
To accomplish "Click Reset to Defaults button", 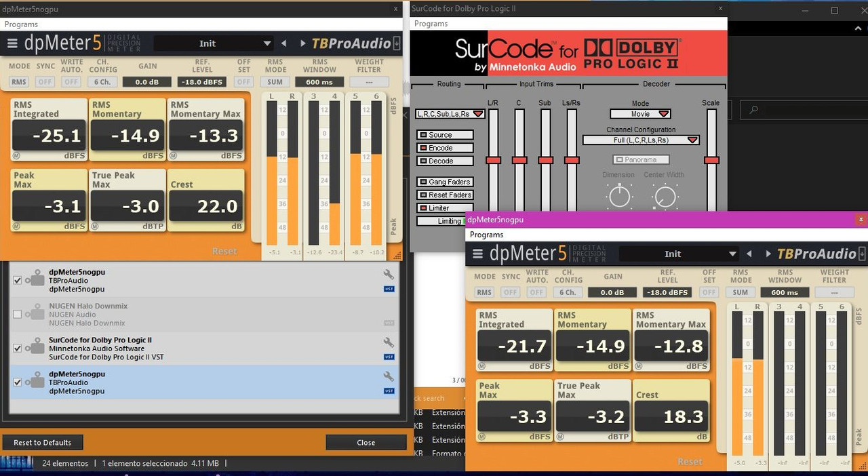I will tap(42, 443).
